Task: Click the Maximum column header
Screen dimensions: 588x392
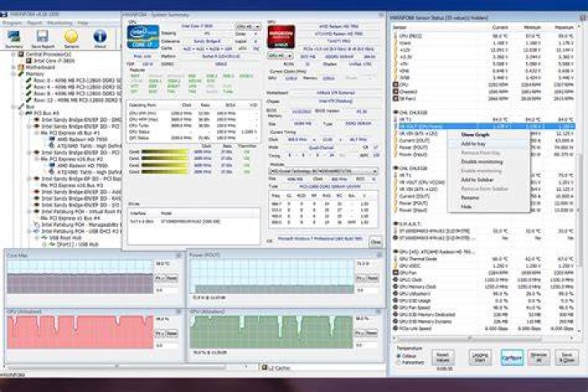Action: point(564,28)
